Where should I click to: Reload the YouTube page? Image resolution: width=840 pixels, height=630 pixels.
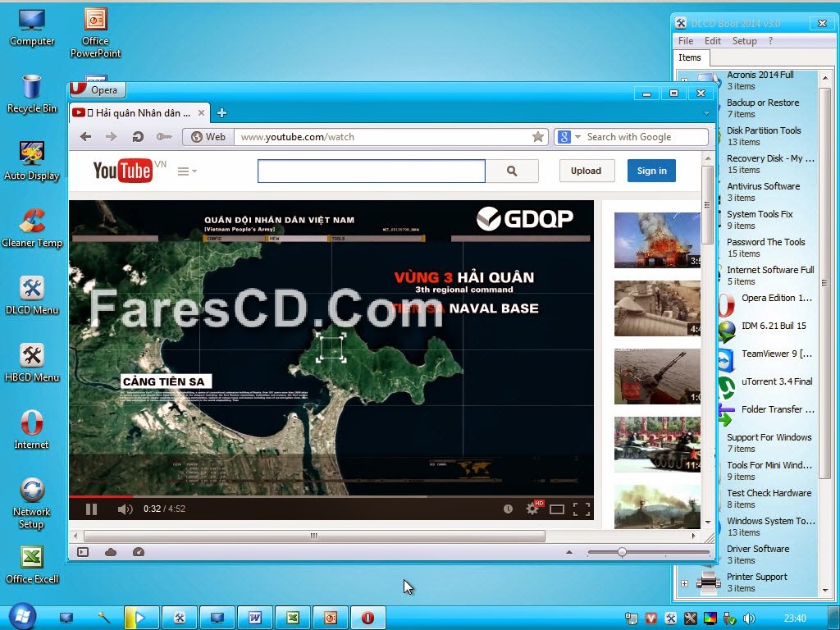click(x=138, y=137)
